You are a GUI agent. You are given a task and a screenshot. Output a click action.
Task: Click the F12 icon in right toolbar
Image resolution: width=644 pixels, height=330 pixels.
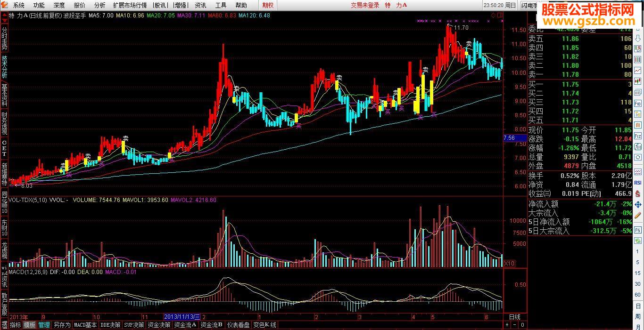click(x=637, y=135)
